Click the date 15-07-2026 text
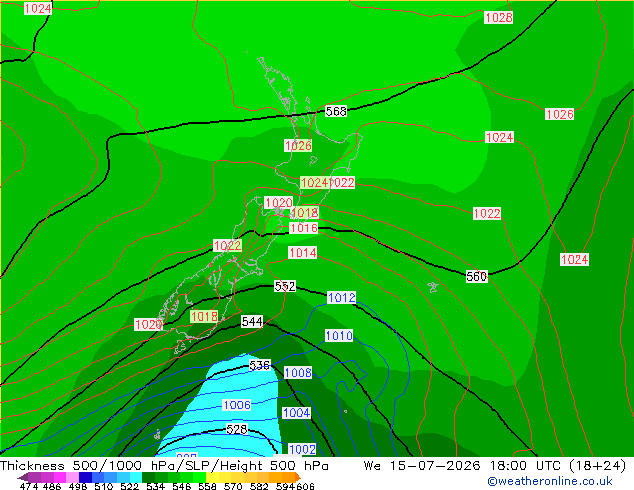The height and width of the screenshot is (490, 634). (x=435, y=466)
